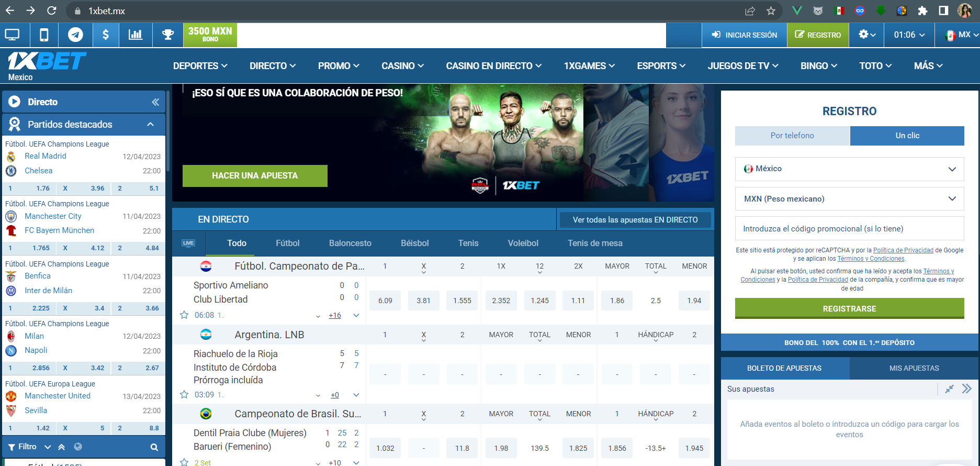This screenshot has height=466, width=980.
Task: Open the MÁS dropdown menu
Action: pyautogui.click(x=928, y=65)
